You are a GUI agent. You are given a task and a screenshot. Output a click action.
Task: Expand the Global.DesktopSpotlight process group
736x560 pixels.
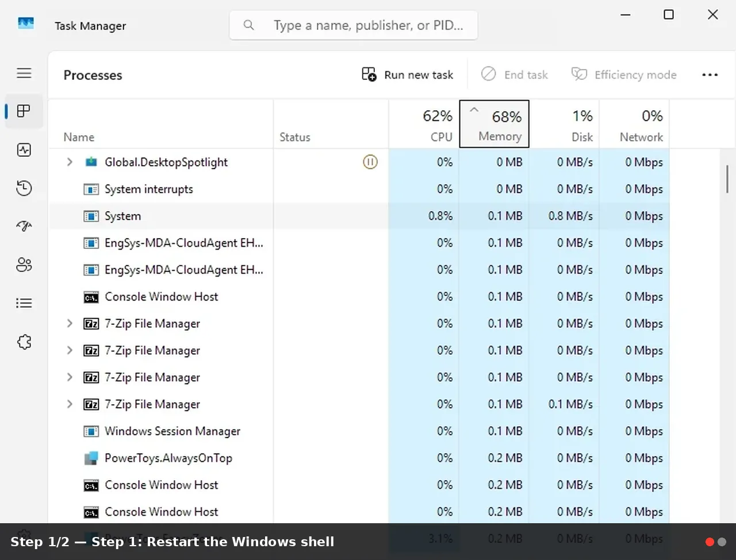pyautogui.click(x=70, y=162)
